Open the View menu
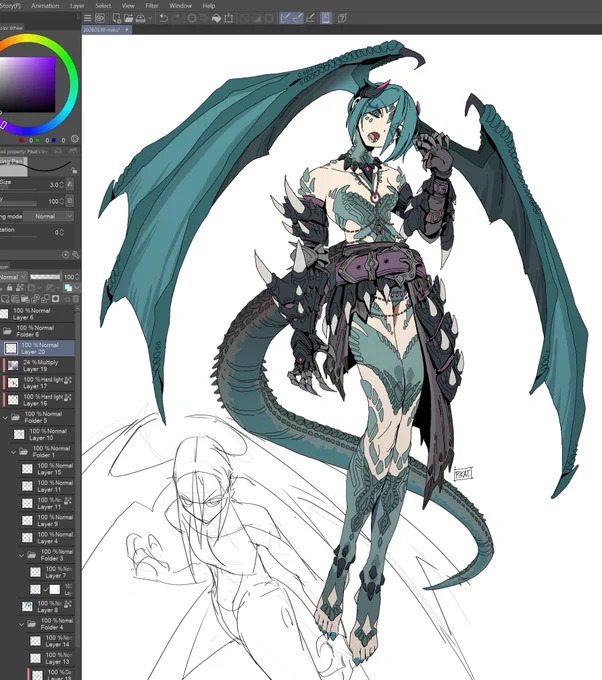 point(128,6)
